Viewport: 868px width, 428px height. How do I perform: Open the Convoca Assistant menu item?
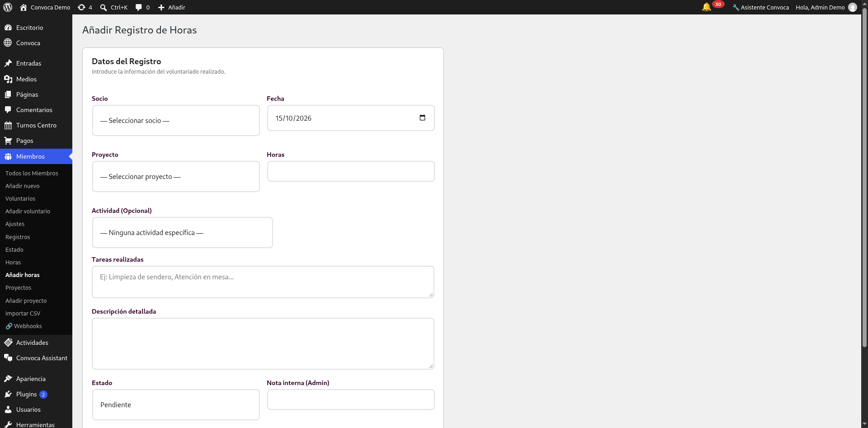(x=36, y=358)
